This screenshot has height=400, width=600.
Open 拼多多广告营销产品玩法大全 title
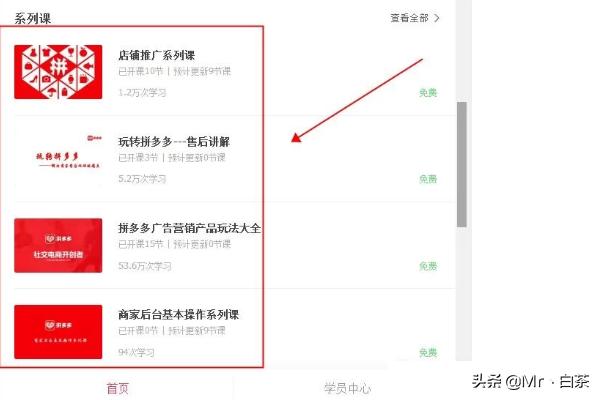pos(189,228)
